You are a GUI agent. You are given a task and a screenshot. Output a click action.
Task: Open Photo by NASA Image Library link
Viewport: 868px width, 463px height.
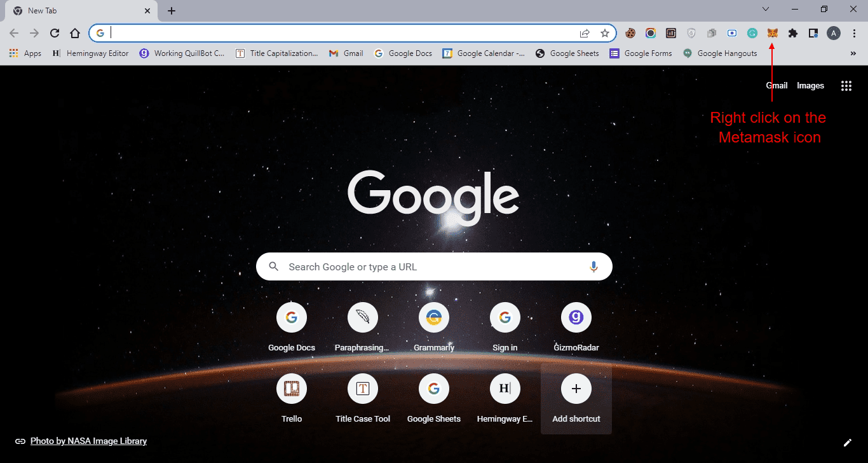click(88, 441)
